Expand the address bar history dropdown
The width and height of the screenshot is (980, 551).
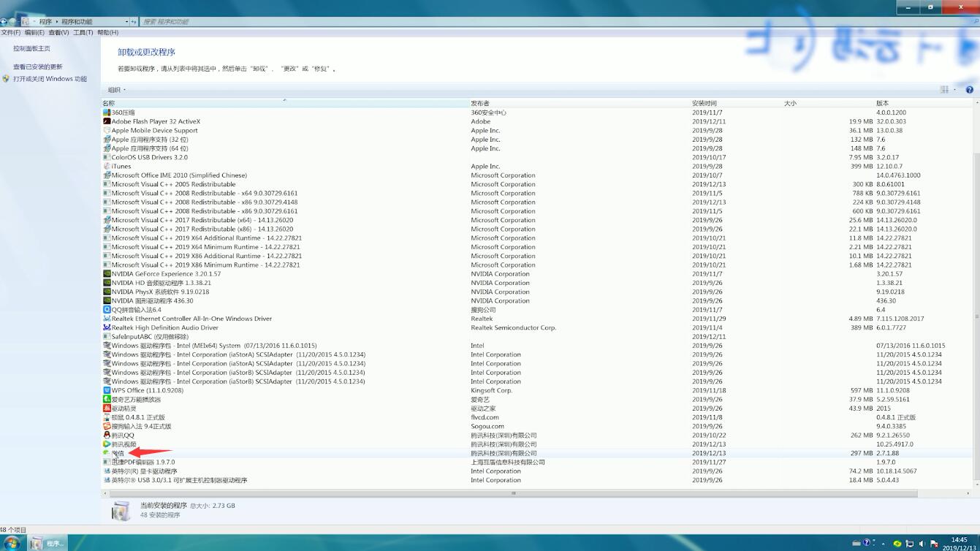click(126, 22)
